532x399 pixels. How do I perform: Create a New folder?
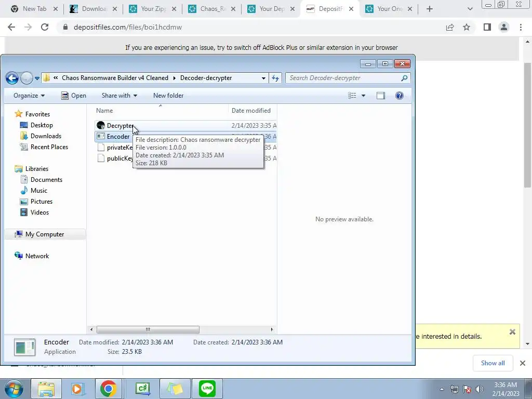click(168, 96)
